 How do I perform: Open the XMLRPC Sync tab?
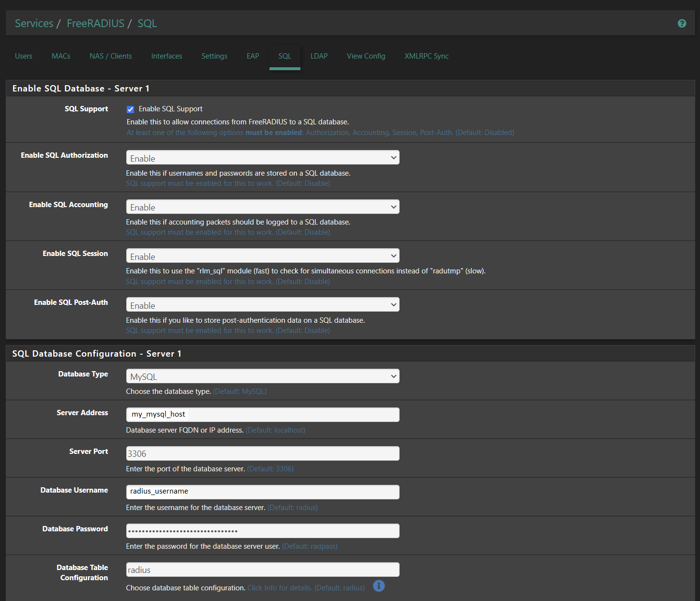coord(427,56)
